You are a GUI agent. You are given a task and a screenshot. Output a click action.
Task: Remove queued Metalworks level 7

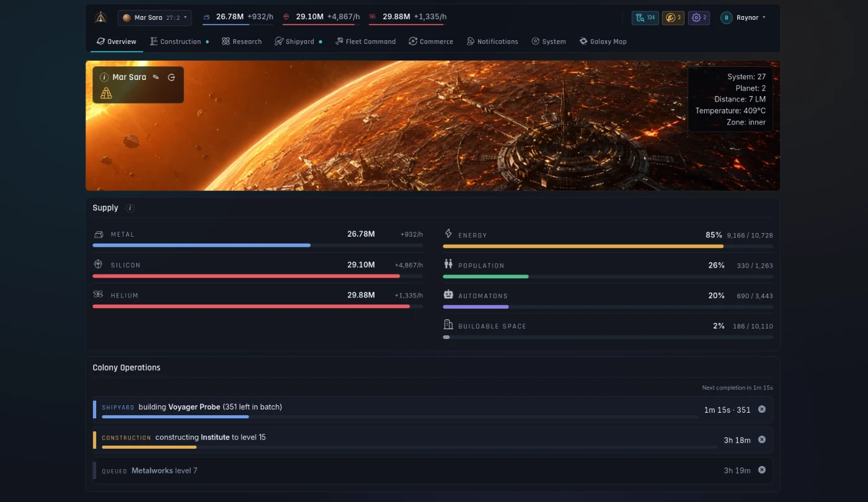pos(762,470)
